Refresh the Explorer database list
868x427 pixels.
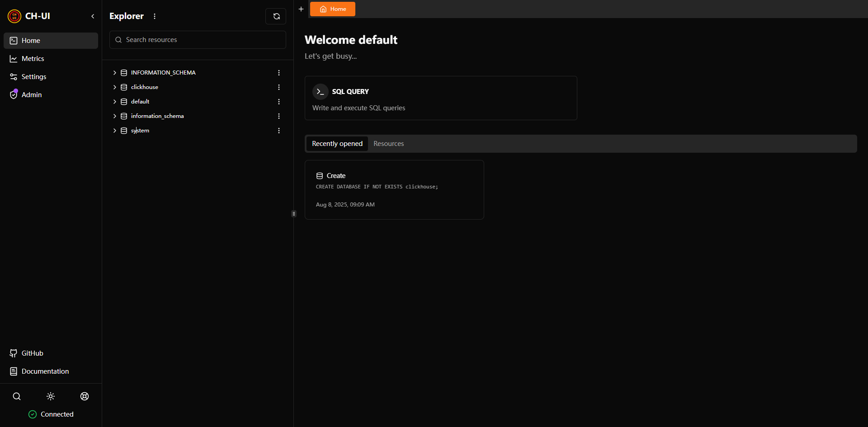click(x=276, y=16)
